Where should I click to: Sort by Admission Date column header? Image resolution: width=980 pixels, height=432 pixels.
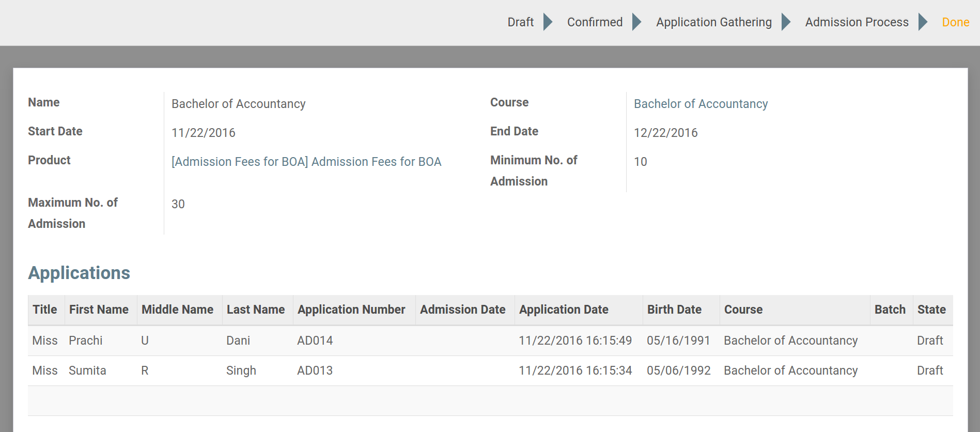click(x=462, y=310)
